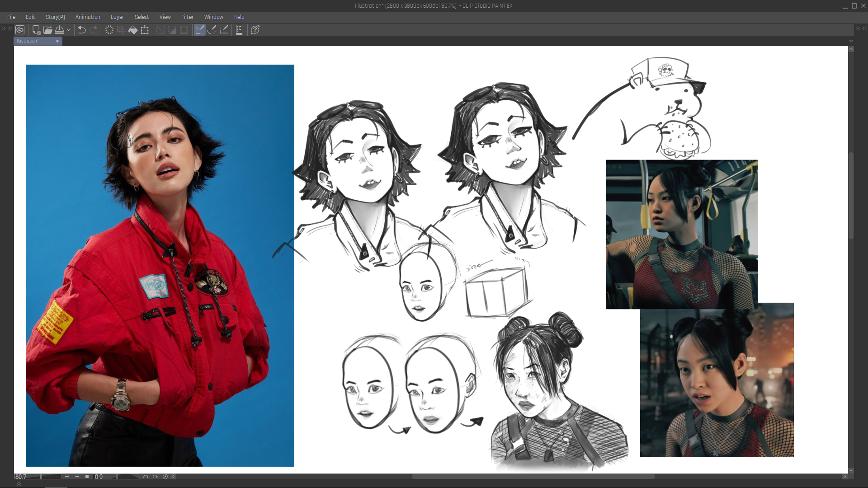The image size is (868, 488).
Task: Click the rotate canvas right icon
Action: [x=156, y=477]
